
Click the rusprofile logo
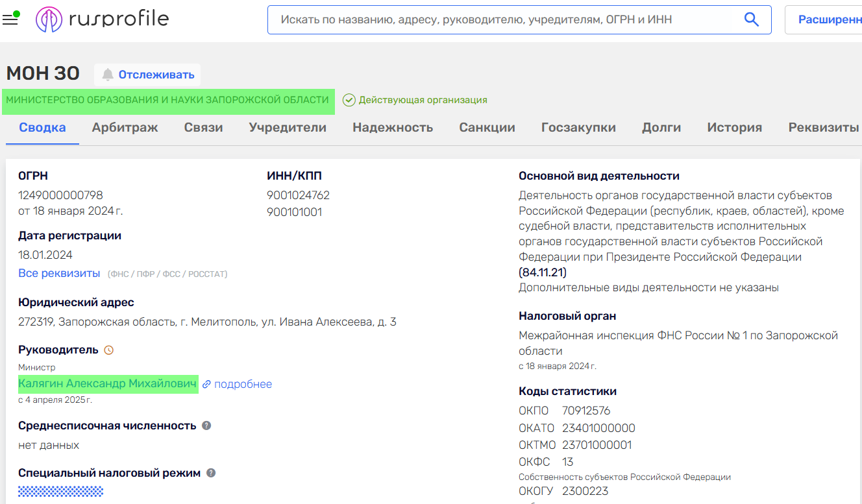point(103,19)
